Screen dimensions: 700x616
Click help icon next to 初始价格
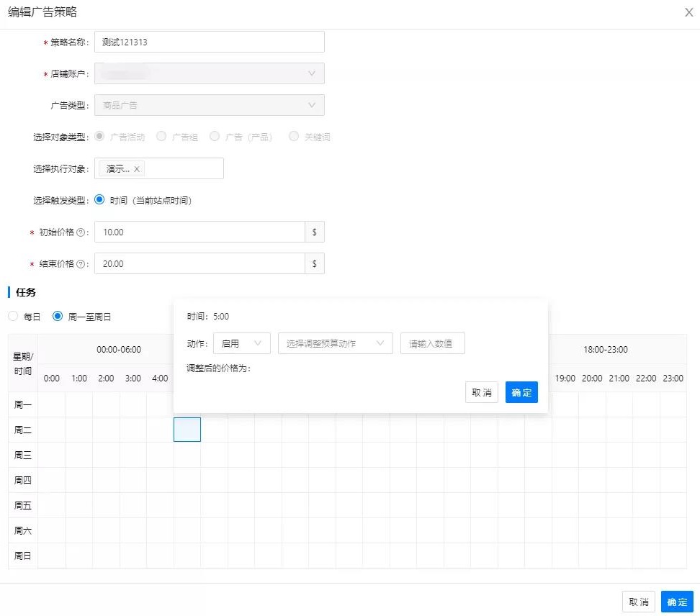(x=81, y=232)
